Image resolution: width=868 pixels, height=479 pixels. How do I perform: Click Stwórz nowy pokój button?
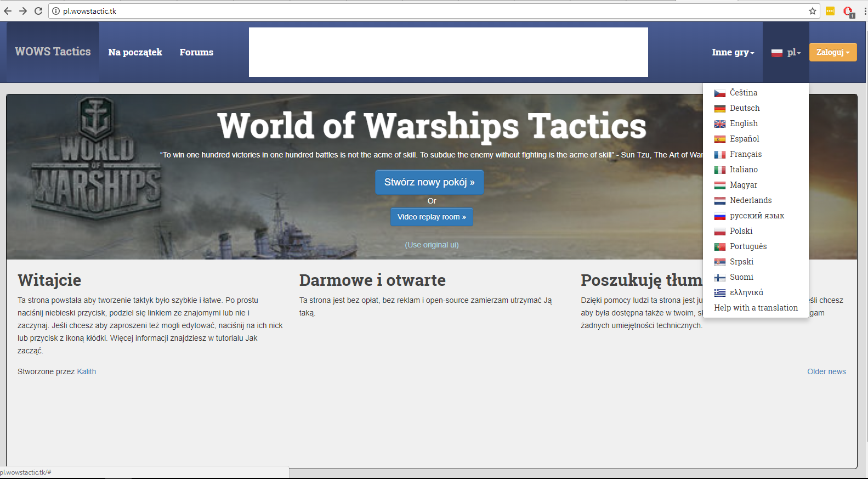click(x=429, y=182)
